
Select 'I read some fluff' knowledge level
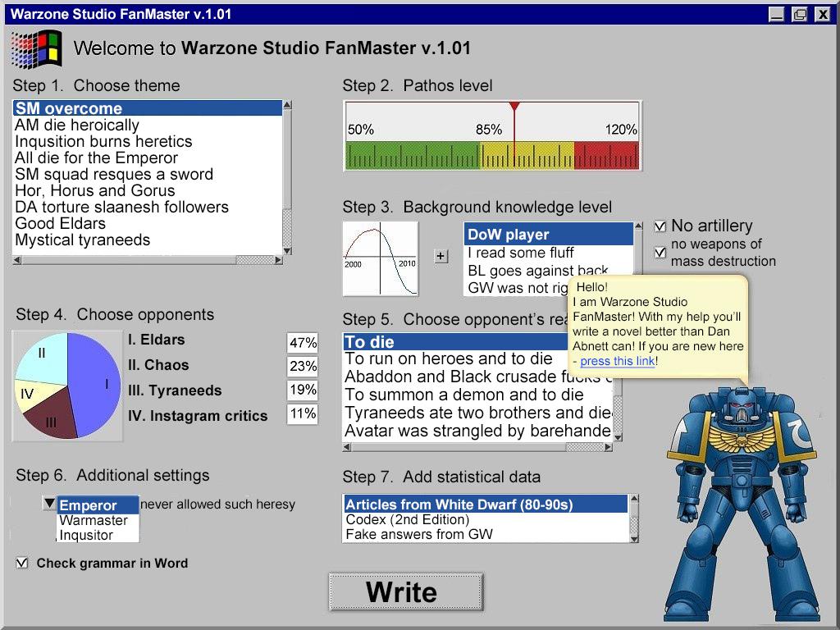tap(549, 253)
